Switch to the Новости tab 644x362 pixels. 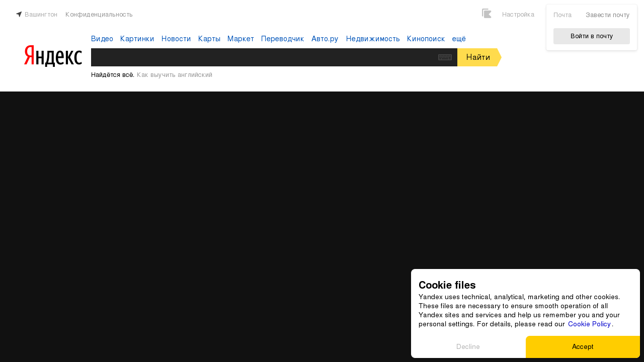pos(176,39)
